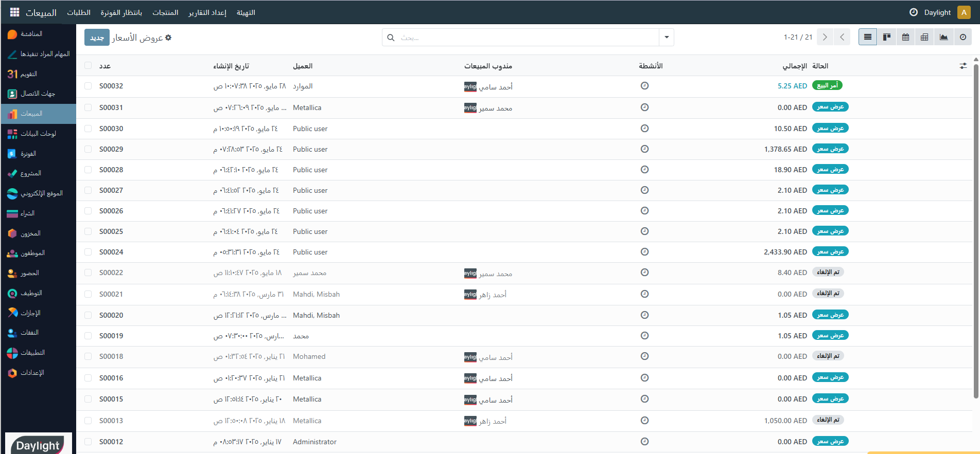Open the apps grid menu
980x454 pixels.
(14, 12)
